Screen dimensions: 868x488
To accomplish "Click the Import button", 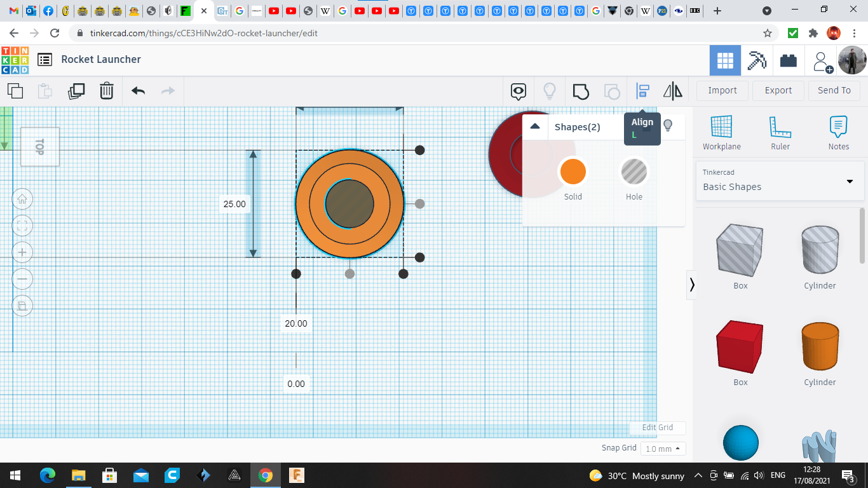I will click(x=722, y=90).
